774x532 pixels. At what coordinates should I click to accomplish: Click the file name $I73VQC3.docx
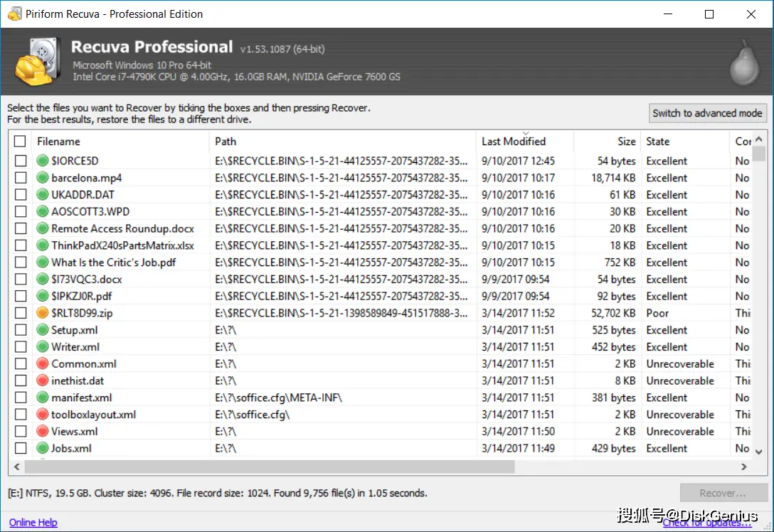[x=87, y=280]
